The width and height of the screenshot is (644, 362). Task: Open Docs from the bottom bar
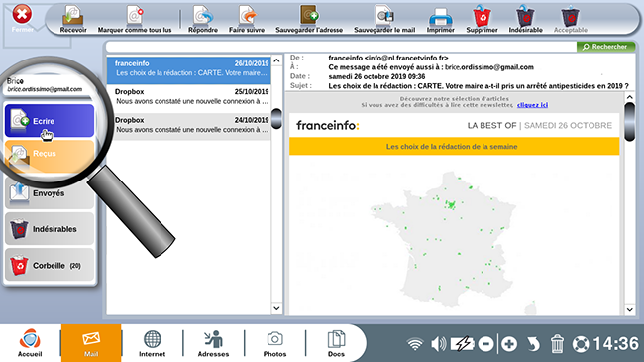point(336,343)
